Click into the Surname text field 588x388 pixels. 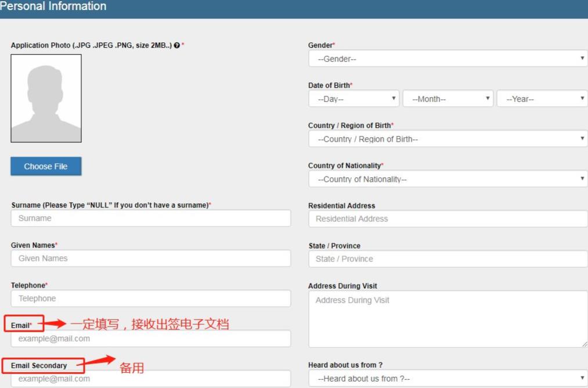pyautogui.click(x=150, y=218)
